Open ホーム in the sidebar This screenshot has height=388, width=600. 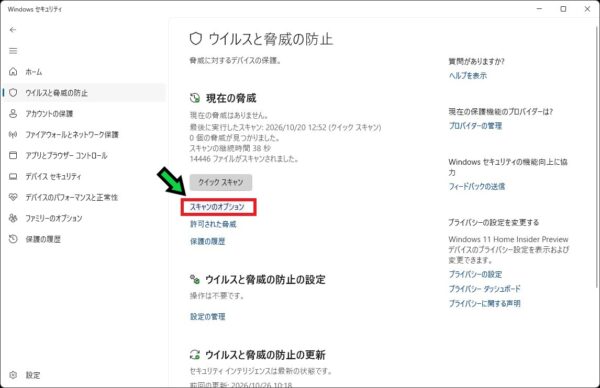point(84,72)
